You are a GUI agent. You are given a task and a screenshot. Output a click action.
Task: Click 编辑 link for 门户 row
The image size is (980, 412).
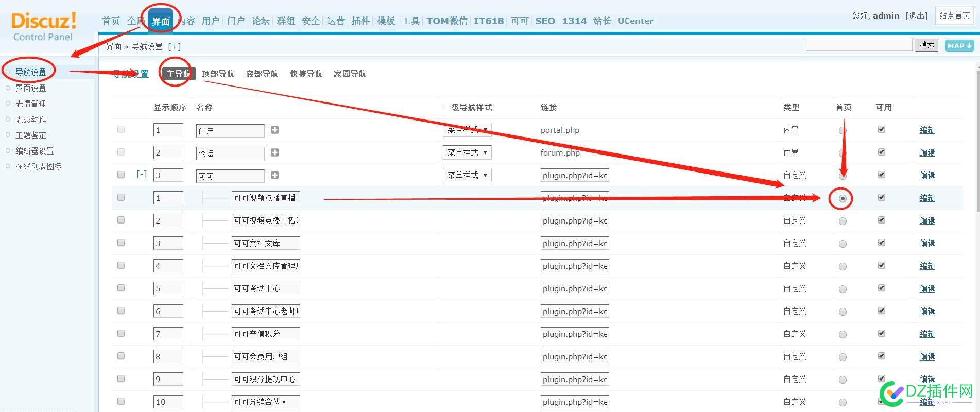click(x=927, y=130)
